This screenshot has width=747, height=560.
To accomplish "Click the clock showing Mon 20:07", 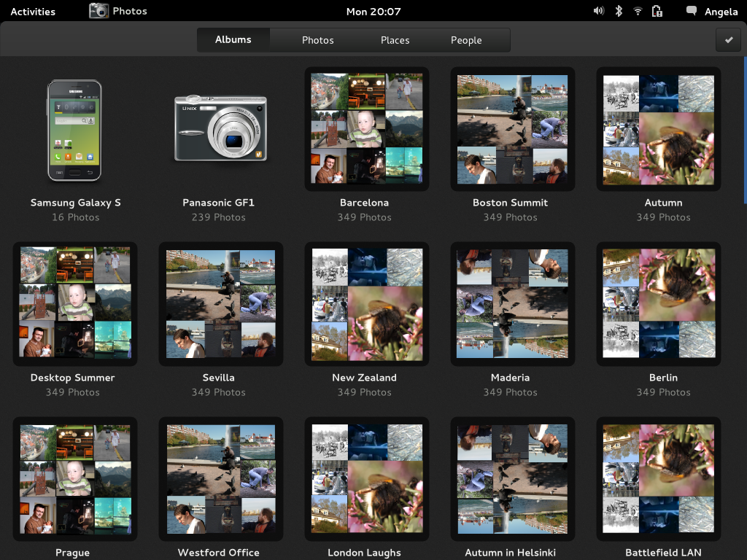I will click(x=373, y=11).
